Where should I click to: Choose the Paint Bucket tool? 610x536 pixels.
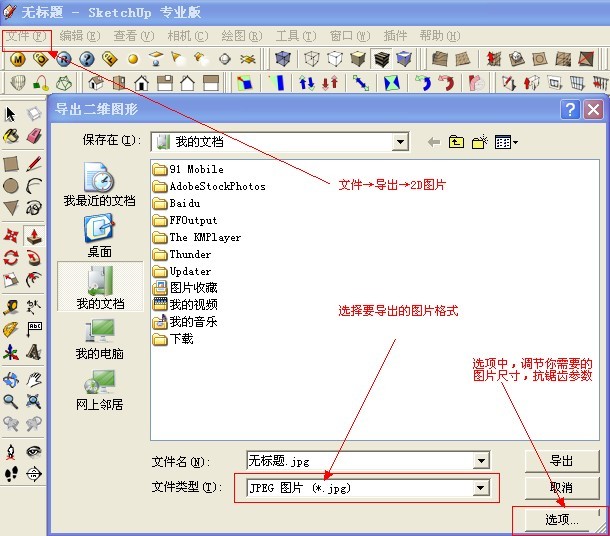(x=11, y=136)
